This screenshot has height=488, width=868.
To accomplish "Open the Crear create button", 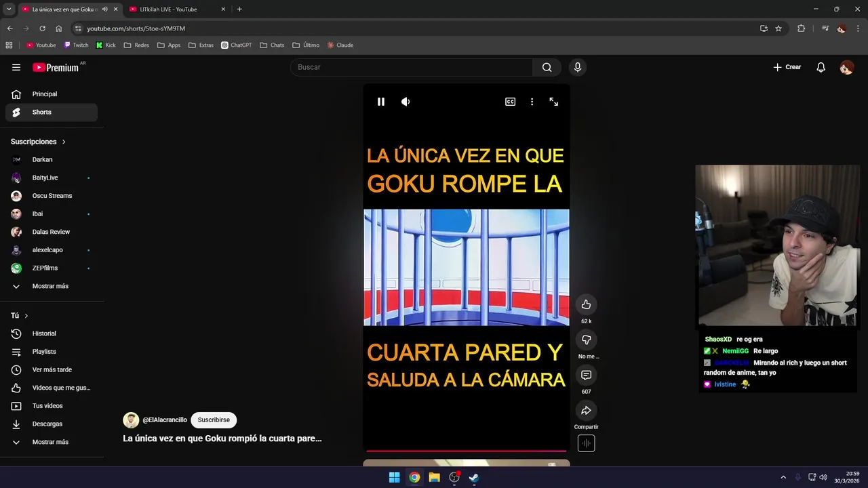I will tap(787, 67).
